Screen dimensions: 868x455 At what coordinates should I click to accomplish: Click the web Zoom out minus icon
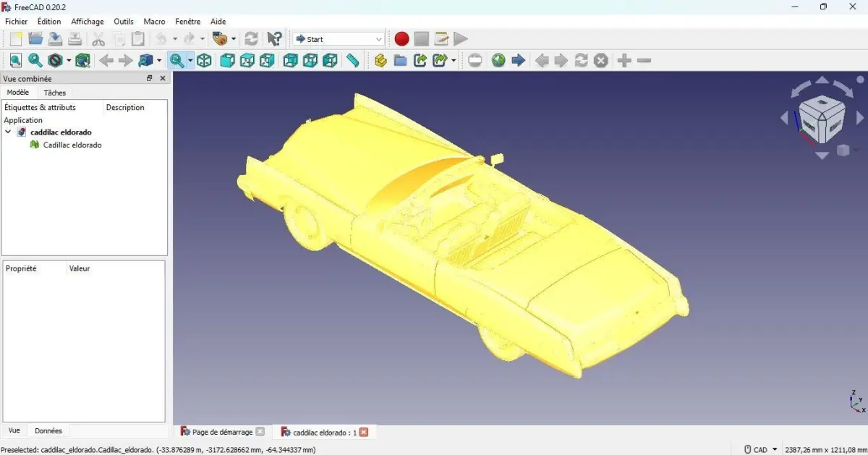point(644,61)
